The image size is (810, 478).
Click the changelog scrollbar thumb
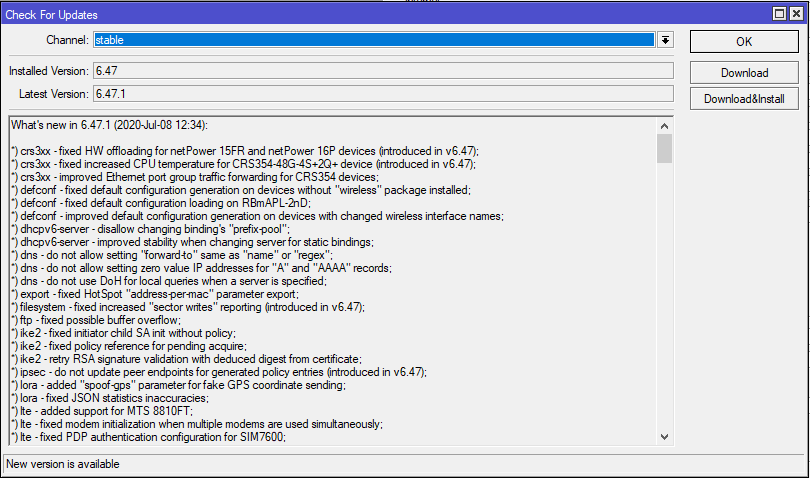(664, 148)
